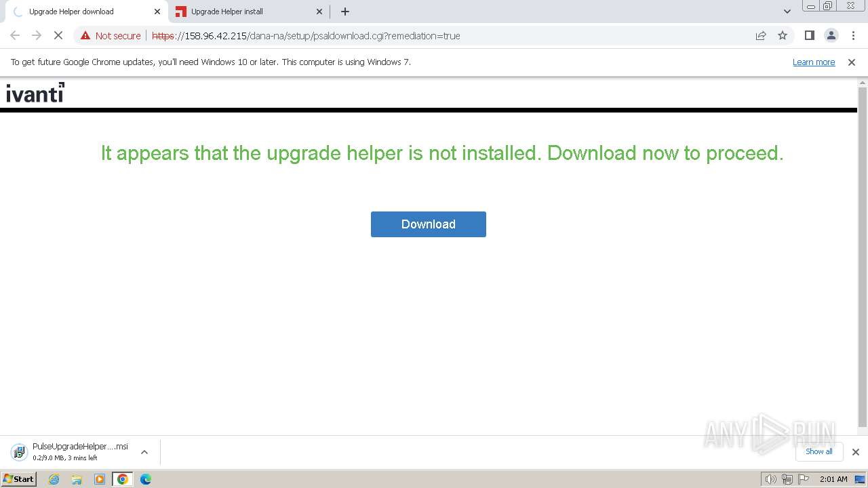Open the volume speaker tray icon
Viewport: 868px width, 488px height.
[770, 479]
